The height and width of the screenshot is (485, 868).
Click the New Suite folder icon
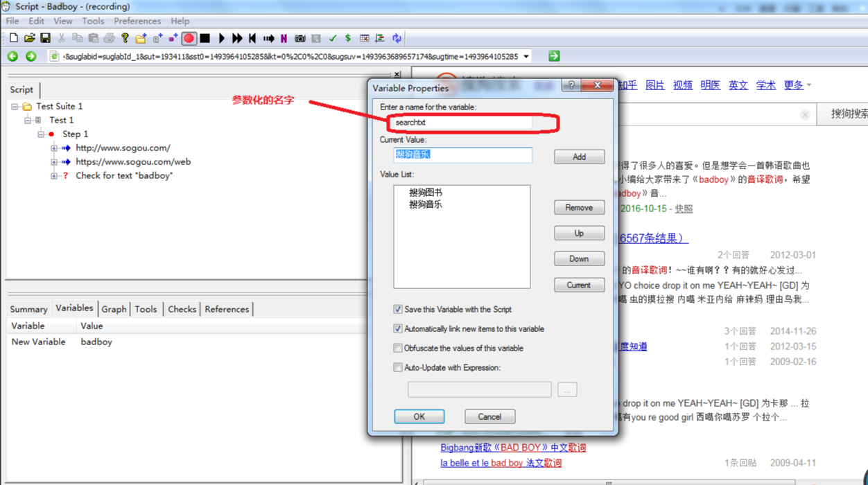141,38
